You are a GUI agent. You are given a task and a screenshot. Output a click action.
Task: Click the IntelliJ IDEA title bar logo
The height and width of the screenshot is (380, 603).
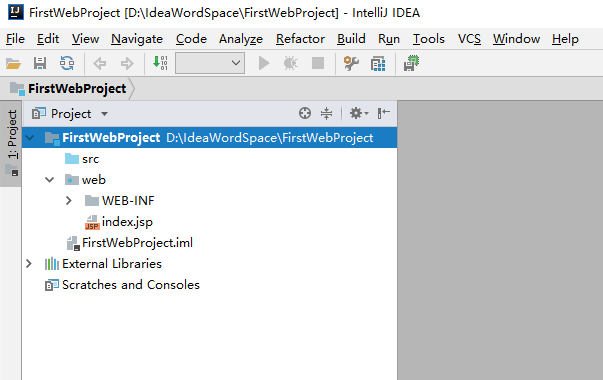[15, 12]
